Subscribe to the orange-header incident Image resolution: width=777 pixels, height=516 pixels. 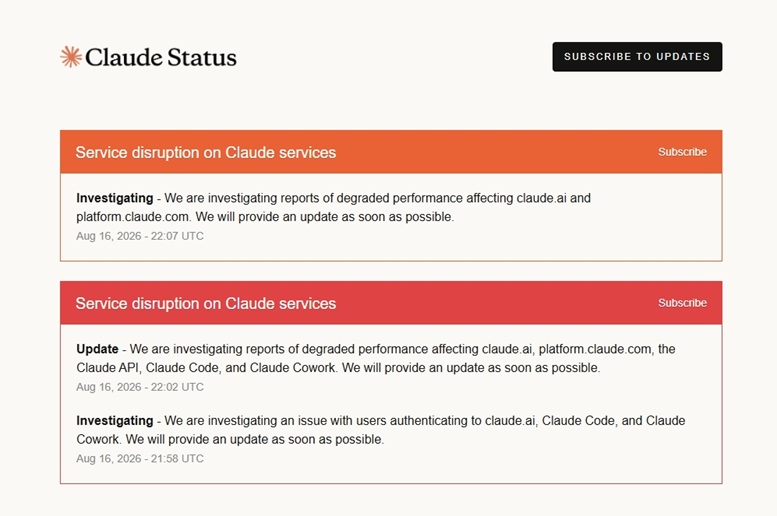pos(682,152)
